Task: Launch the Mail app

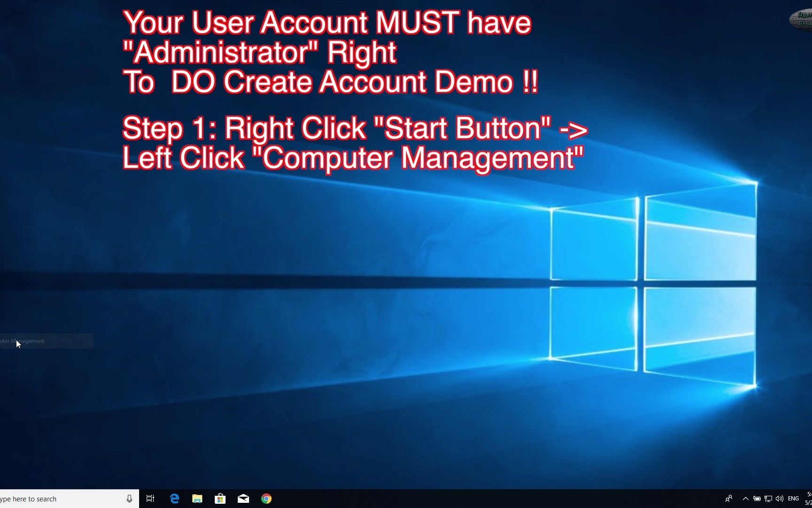Action: pyautogui.click(x=243, y=499)
